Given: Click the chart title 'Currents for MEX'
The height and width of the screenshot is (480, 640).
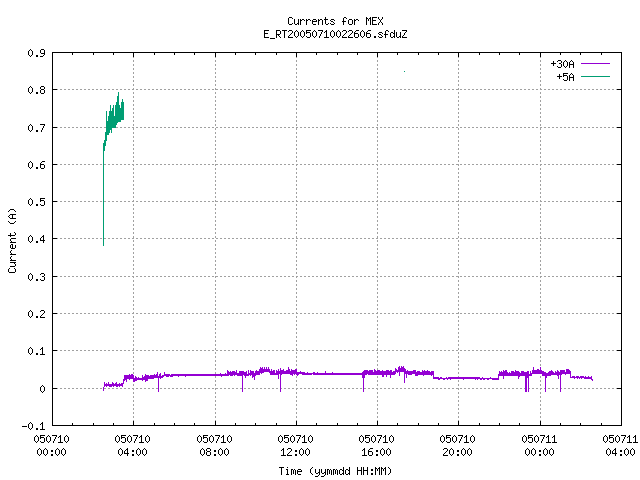Looking at the screenshot, I should coord(335,21).
